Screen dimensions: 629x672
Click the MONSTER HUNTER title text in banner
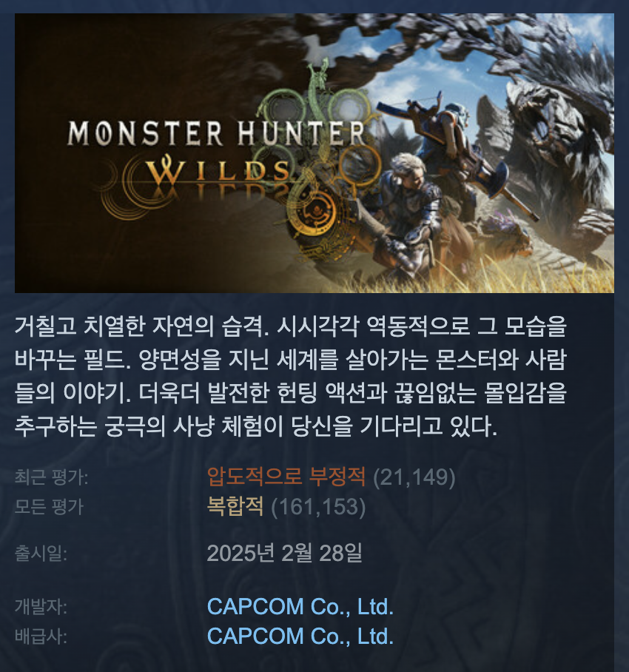(x=216, y=133)
